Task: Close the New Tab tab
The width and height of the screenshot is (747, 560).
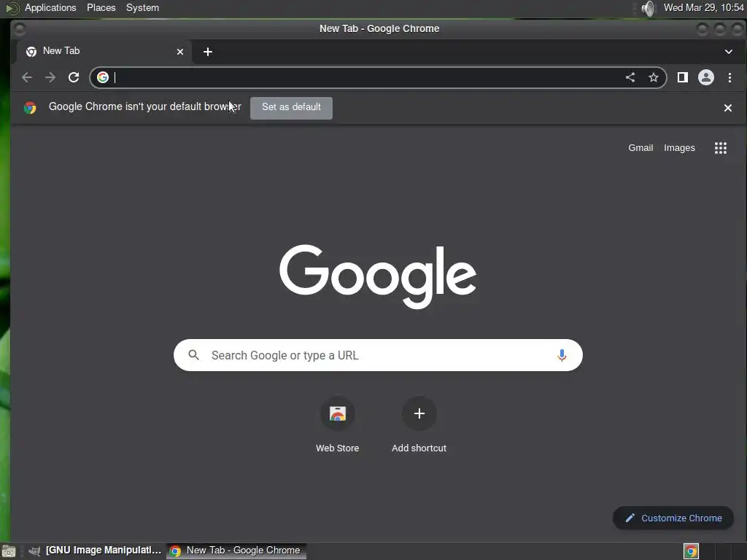Action: pos(180,52)
